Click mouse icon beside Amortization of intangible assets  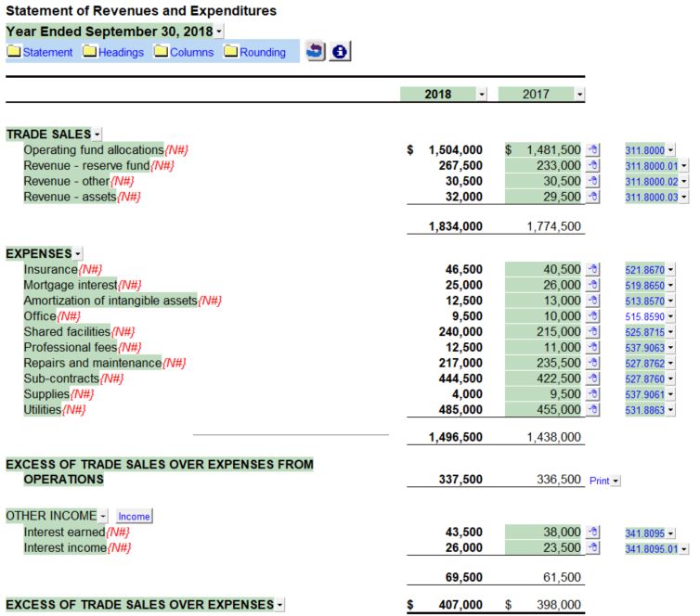click(592, 301)
